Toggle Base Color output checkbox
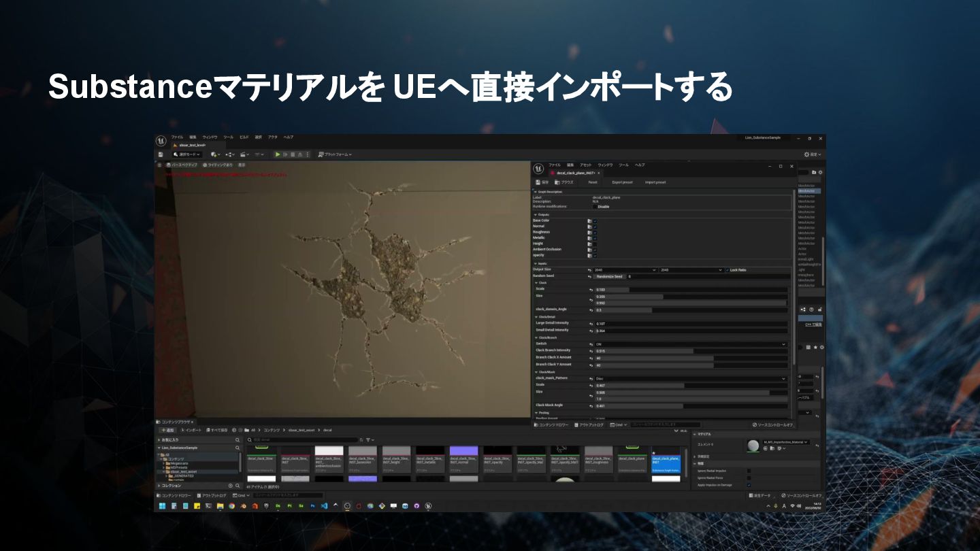The image size is (980, 551). [x=595, y=221]
